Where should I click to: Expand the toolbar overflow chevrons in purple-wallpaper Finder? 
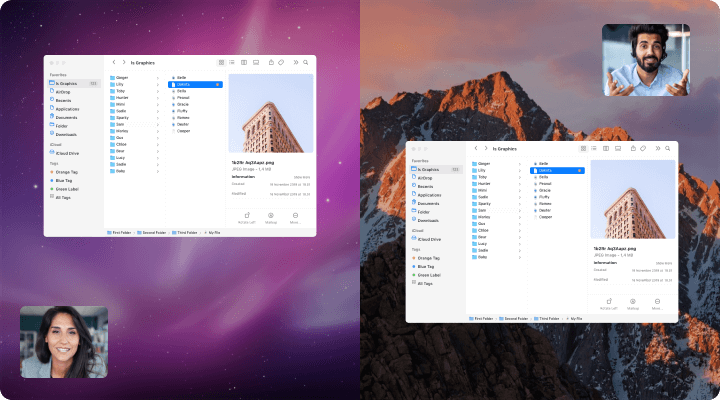(296, 62)
